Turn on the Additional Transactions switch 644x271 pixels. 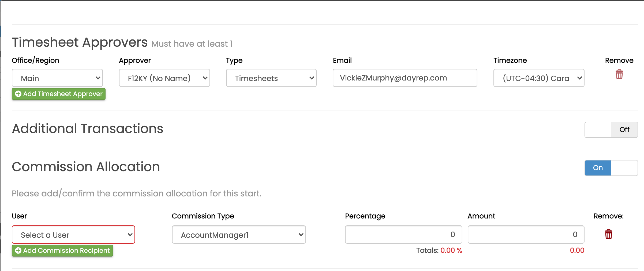click(x=611, y=130)
